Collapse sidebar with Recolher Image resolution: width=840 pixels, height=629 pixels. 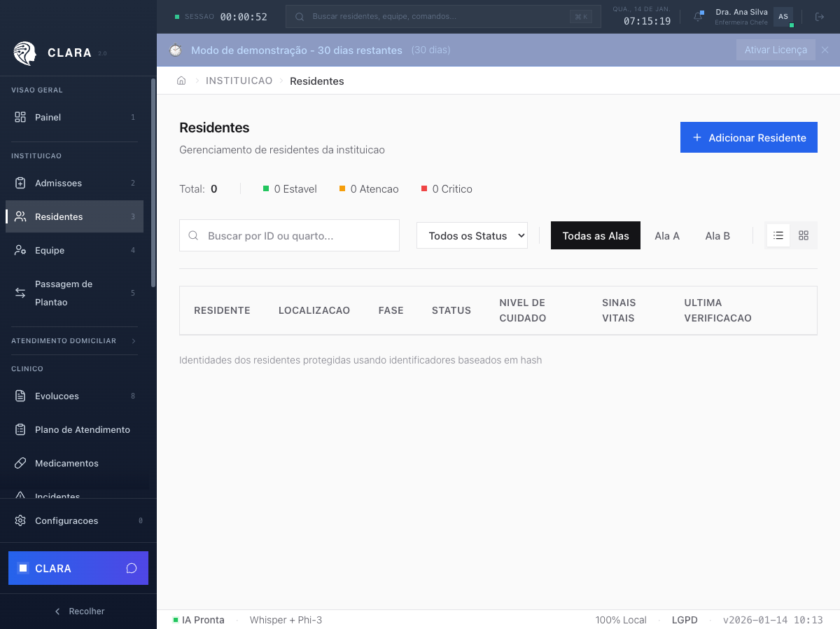[x=78, y=611]
